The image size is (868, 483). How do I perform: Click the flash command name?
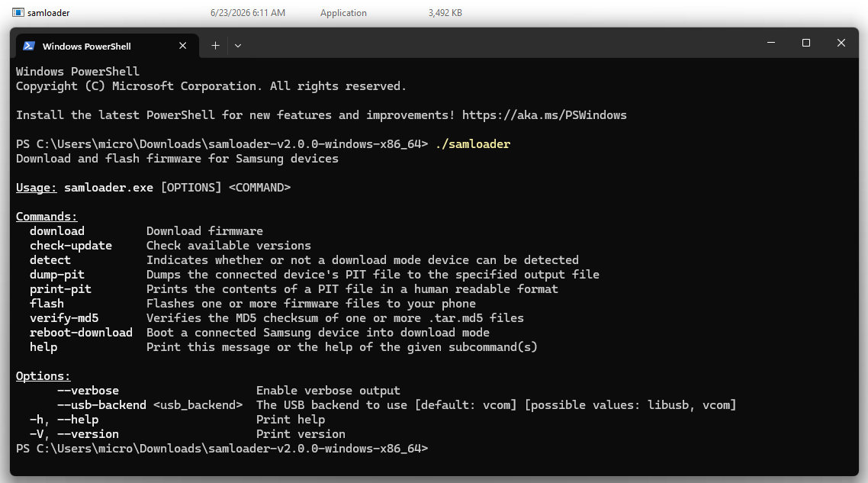[47, 304]
